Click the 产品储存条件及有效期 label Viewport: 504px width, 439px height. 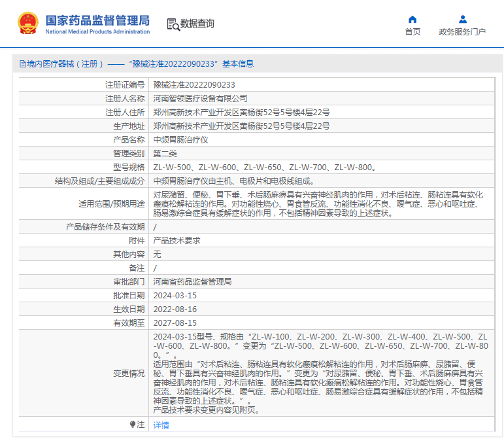(105, 227)
